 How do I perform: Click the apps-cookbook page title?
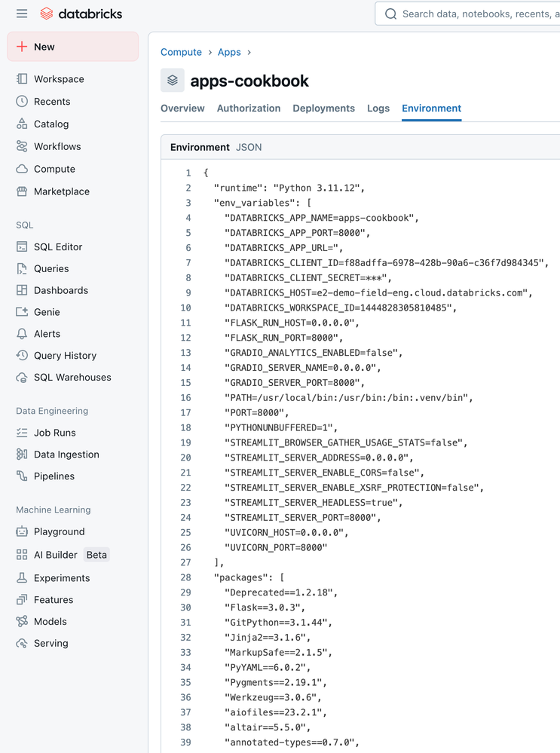pos(249,81)
